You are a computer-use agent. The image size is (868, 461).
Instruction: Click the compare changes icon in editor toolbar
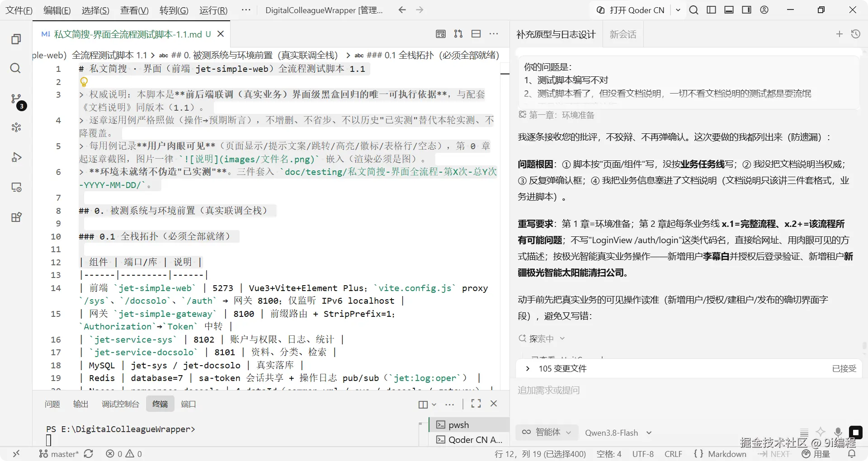(458, 34)
